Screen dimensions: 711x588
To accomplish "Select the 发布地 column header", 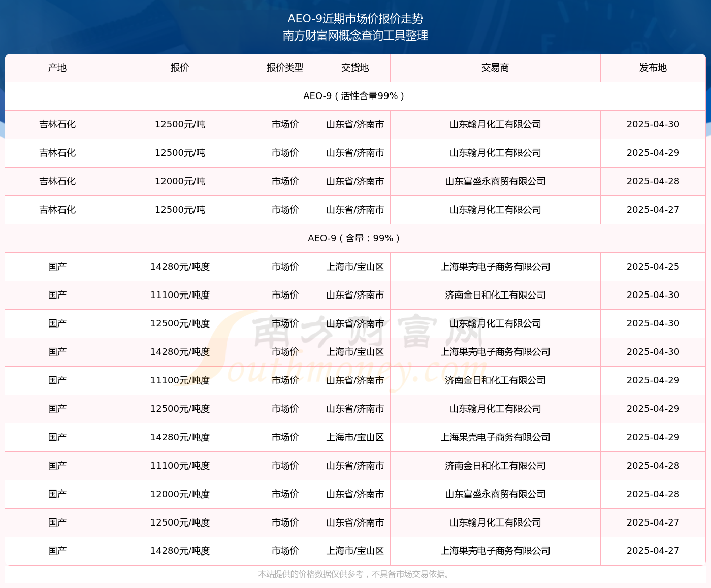I will click(653, 68).
